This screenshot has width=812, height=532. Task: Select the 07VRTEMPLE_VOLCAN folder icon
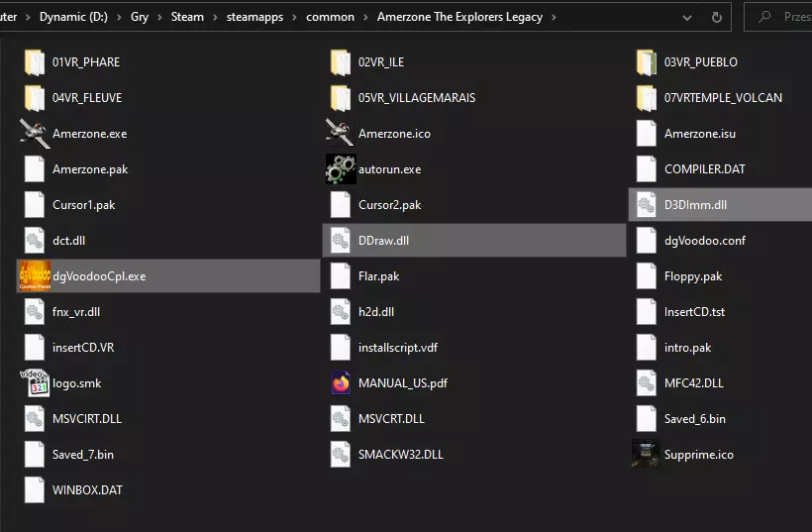coord(647,98)
